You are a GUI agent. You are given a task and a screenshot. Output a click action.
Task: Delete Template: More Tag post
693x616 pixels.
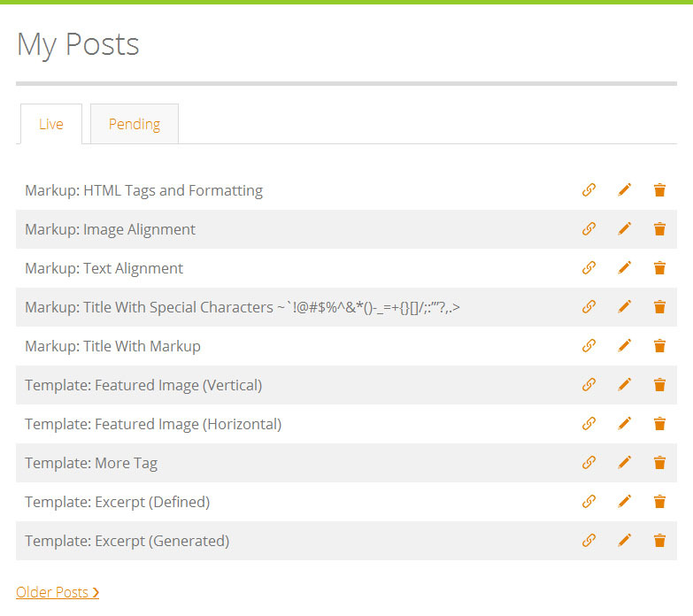click(659, 462)
